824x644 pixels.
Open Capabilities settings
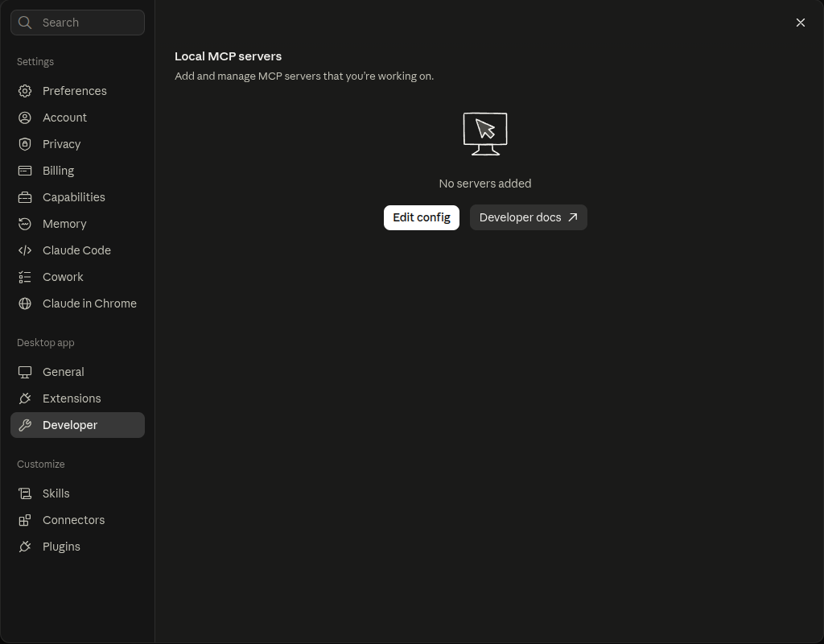(78, 197)
